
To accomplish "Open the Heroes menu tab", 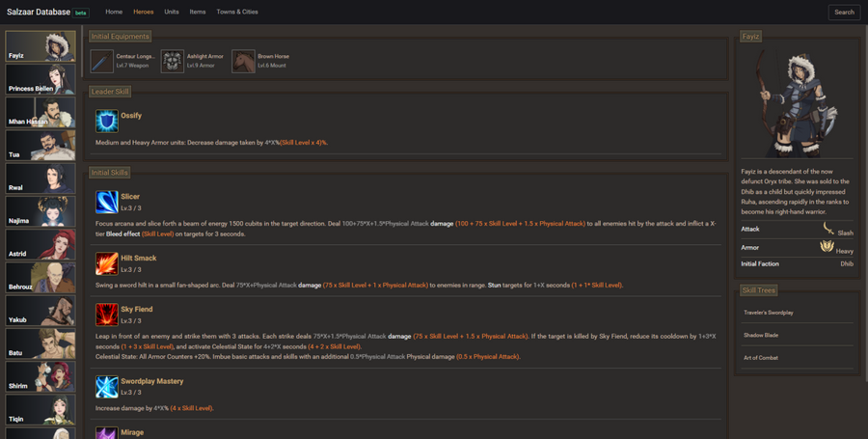I will pos(144,13).
